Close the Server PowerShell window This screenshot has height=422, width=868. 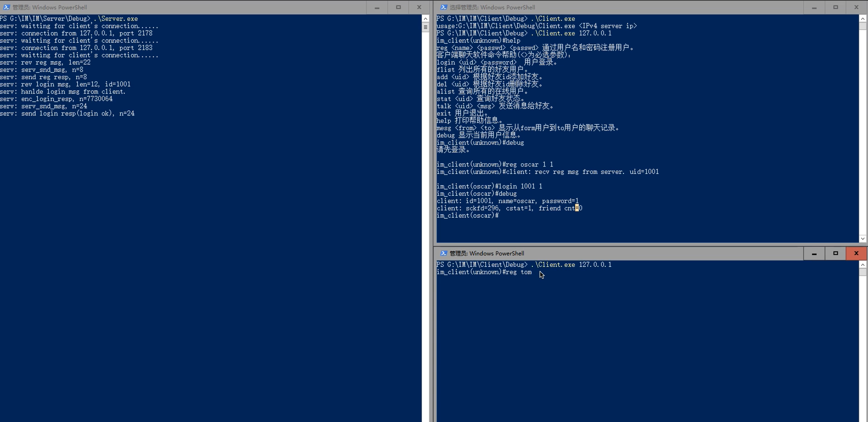tap(419, 7)
